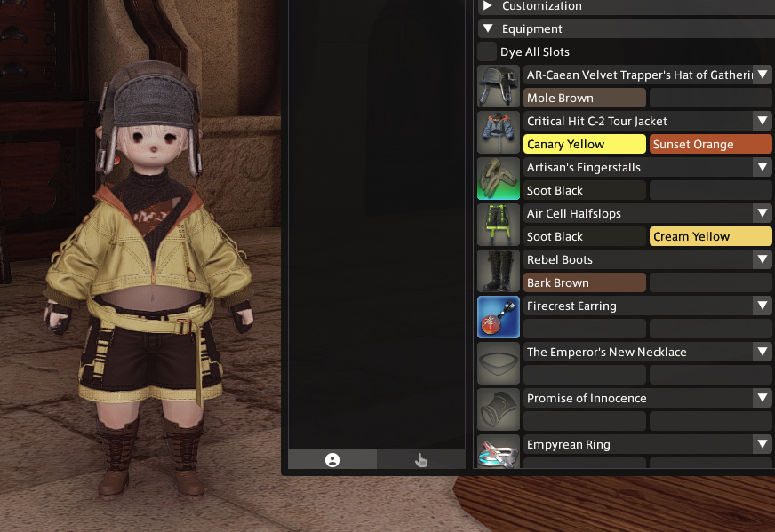Select the Halfslops Soot Black dye
Screen dimensions: 775x532
tap(585, 236)
